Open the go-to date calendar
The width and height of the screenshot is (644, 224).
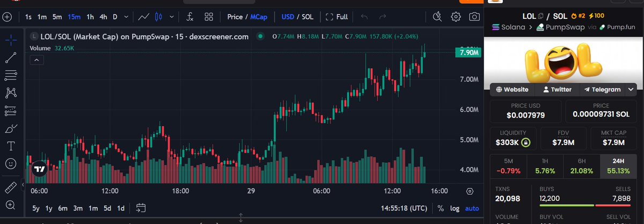(x=141, y=208)
